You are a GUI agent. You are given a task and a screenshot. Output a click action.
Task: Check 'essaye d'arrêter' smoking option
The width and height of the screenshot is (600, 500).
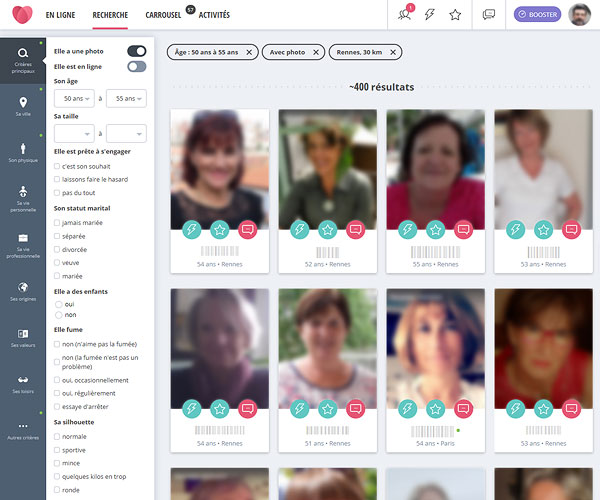click(x=57, y=406)
